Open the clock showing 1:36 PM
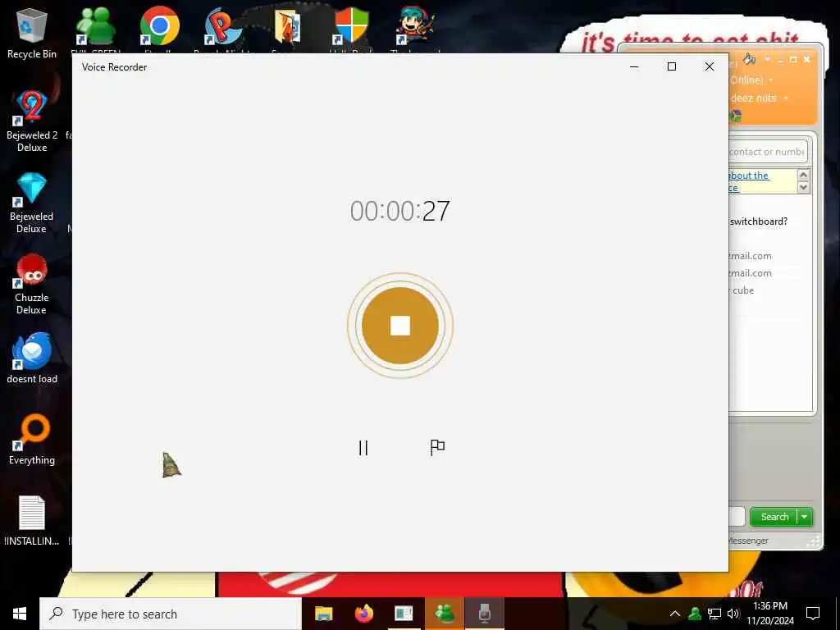Image resolution: width=840 pixels, height=630 pixels. pos(770,614)
